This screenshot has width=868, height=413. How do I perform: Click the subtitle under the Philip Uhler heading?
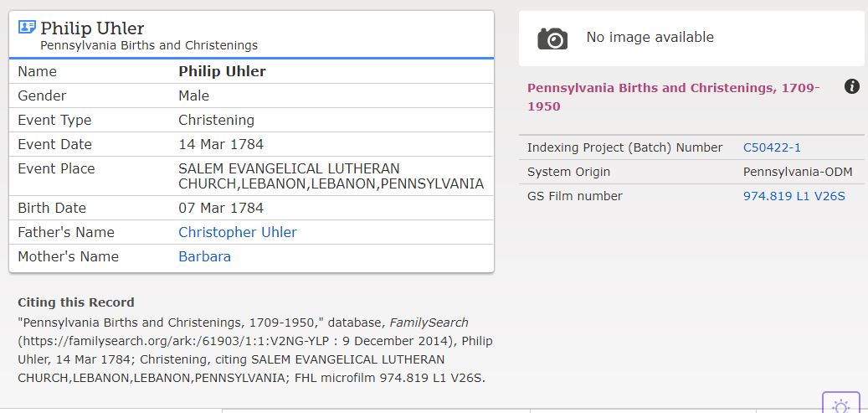click(149, 45)
